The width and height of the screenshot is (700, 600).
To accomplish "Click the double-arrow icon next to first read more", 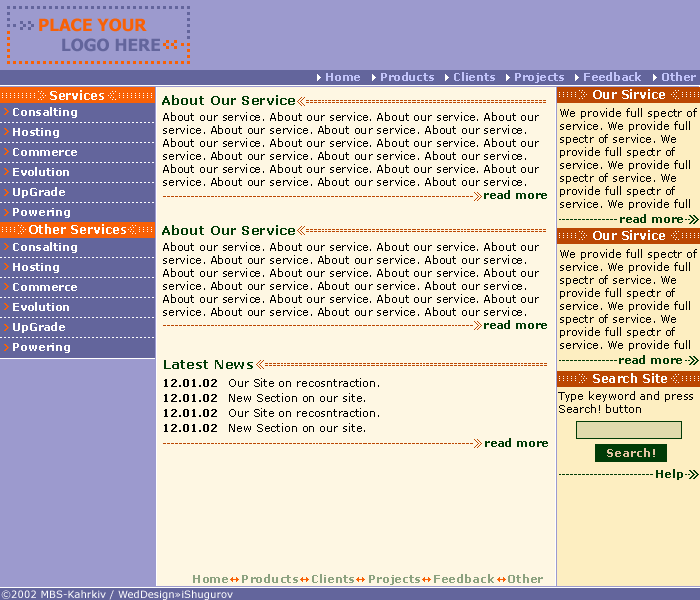I will click(x=478, y=196).
